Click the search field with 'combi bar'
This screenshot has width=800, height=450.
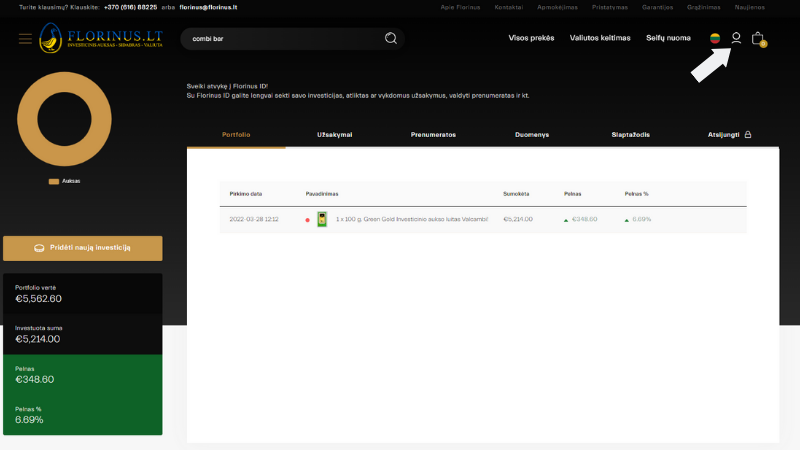tap(280, 39)
